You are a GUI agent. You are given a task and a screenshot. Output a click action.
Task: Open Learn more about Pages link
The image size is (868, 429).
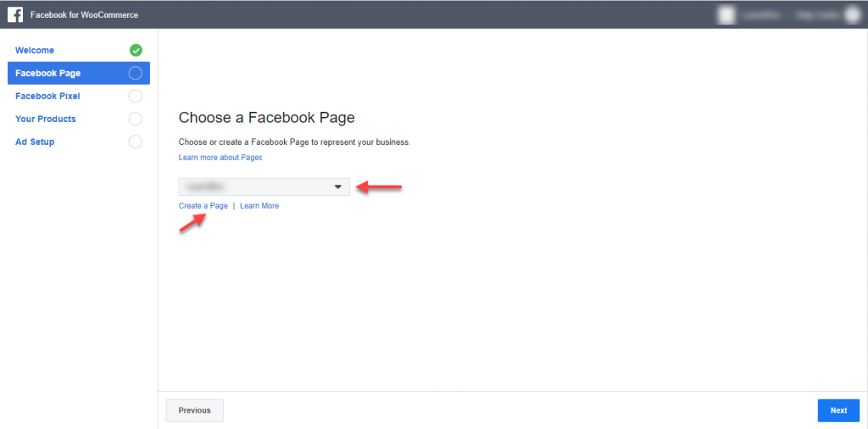click(x=220, y=158)
